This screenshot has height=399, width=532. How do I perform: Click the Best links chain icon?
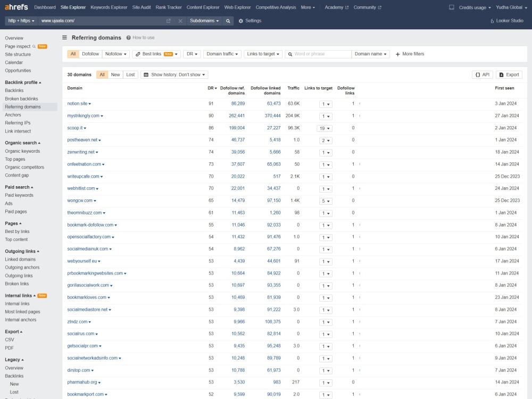pyautogui.click(x=138, y=54)
